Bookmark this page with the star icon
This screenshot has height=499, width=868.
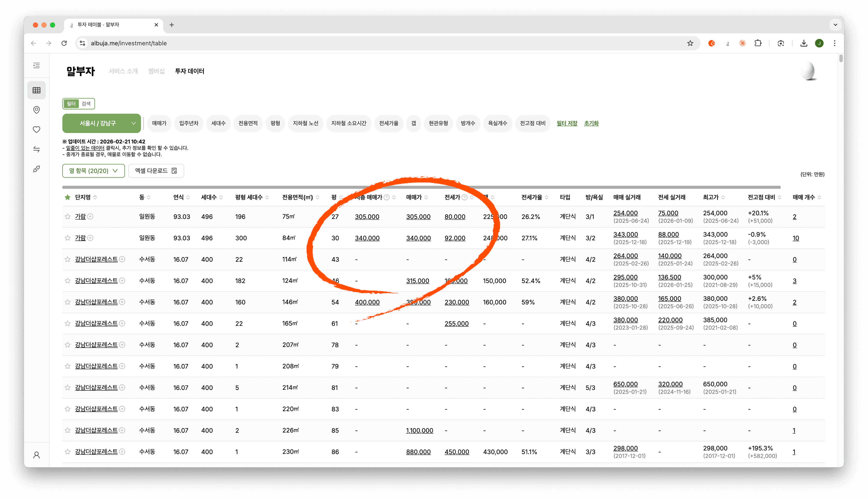click(690, 43)
